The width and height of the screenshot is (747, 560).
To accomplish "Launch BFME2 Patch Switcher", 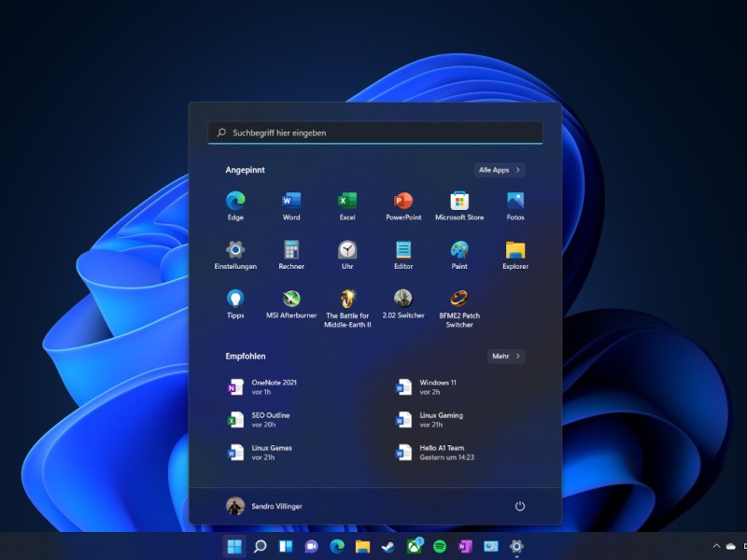I will [459, 309].
